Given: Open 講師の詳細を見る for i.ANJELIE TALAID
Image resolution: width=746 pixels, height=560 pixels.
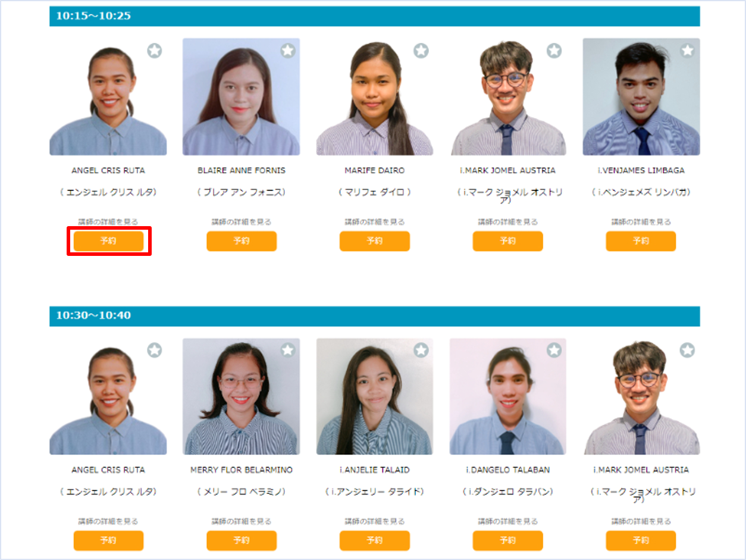Looking at the screenshot, I should [375, 521].
